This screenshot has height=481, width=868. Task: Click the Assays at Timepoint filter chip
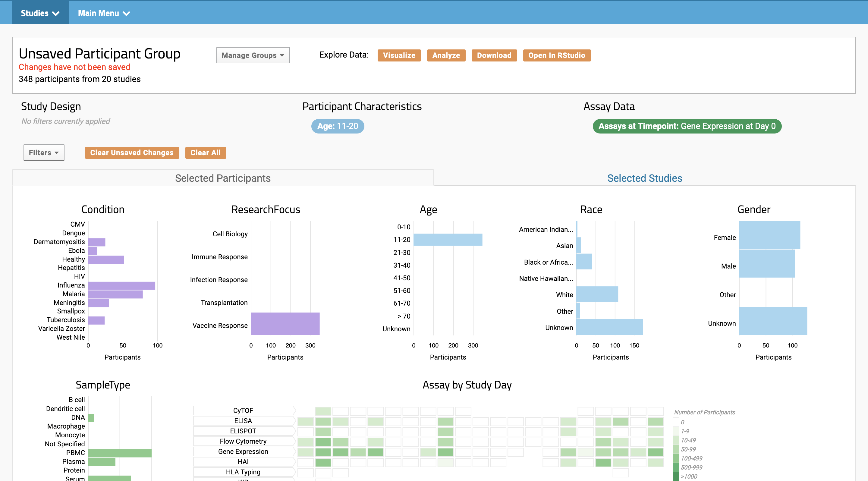(687, 126)
